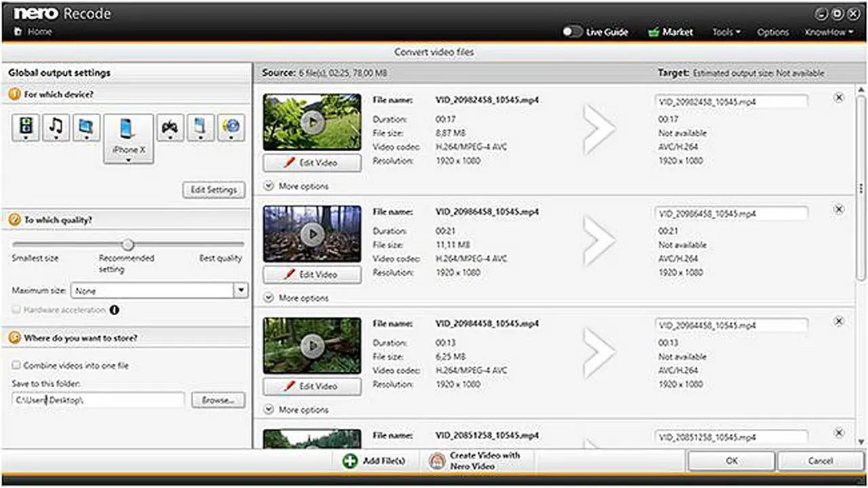Click the quality slider handle

(x=128, y=245)
